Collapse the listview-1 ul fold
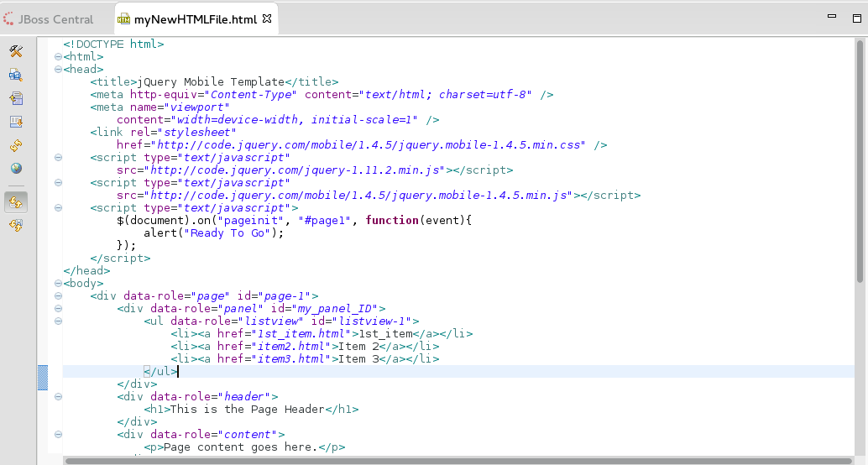Image resolution: width=868 pixels, height=465 pixels. 58,321
